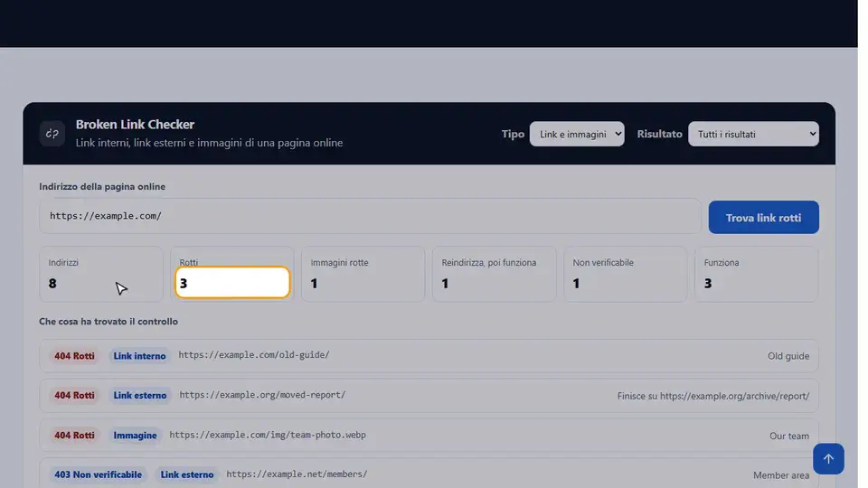Viewport: 868px width, 488px height.
Task: Select the Rotti stat card
Action: 232,274
